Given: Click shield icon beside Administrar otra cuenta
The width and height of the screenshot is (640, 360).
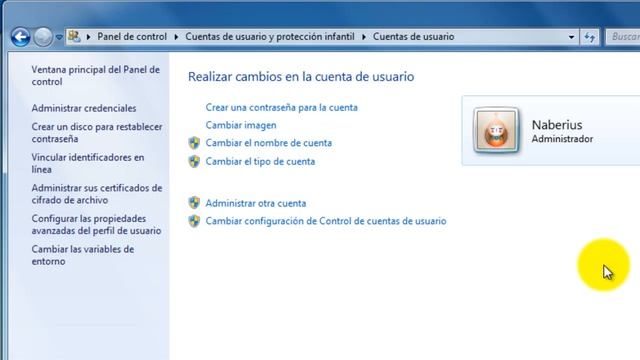Looking at the screenshot, I should (x=194, y=203).
